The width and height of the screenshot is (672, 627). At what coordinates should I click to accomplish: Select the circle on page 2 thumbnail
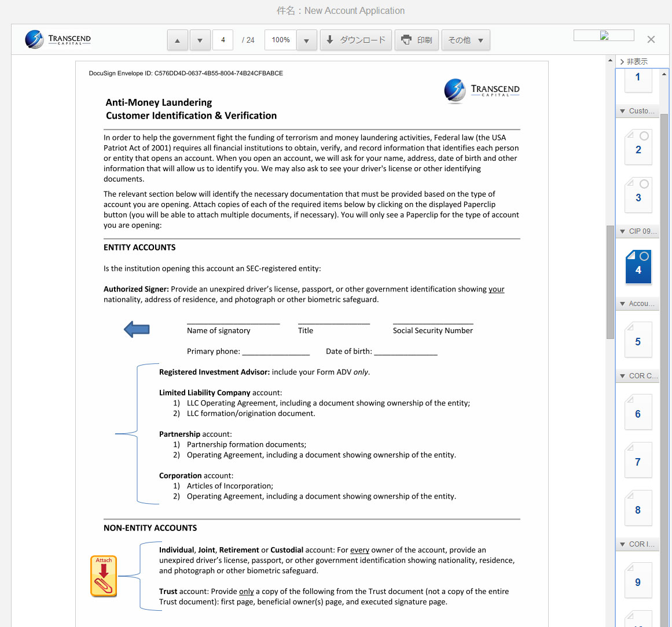tap(644, 136)
